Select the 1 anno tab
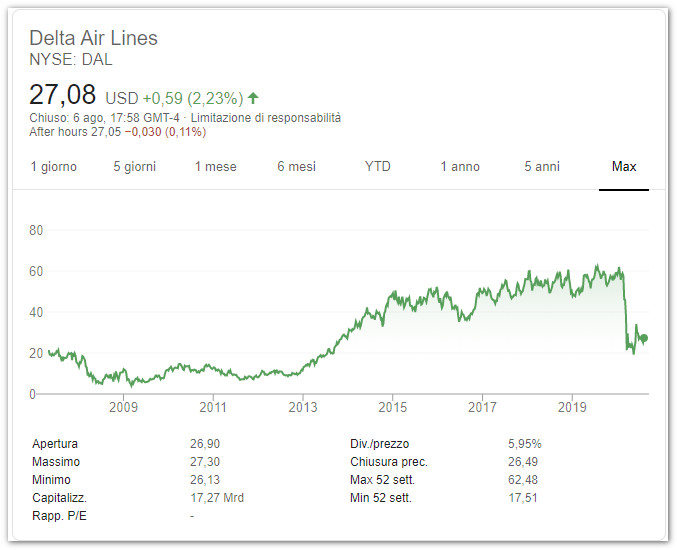The image size is (677, 550). click(x=460, y=167)
